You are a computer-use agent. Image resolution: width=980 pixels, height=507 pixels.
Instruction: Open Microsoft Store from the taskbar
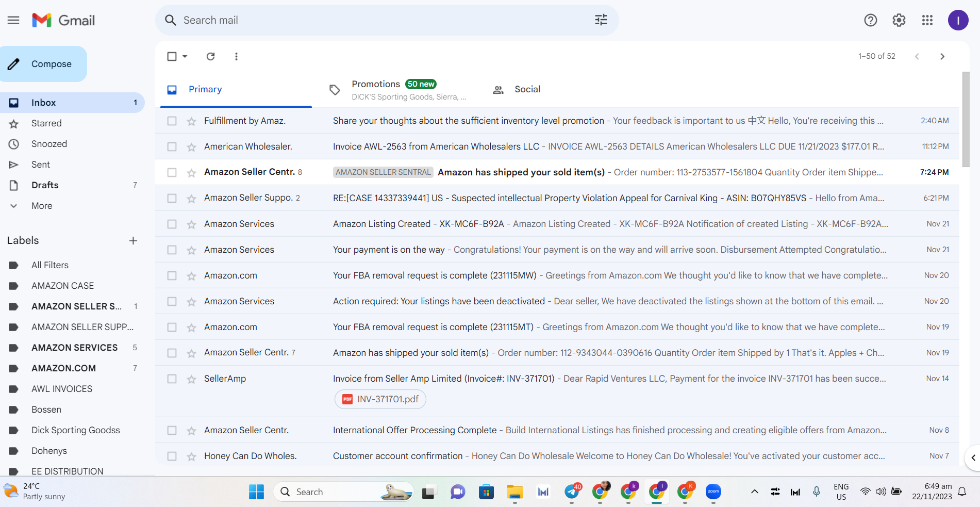(486, 492)
